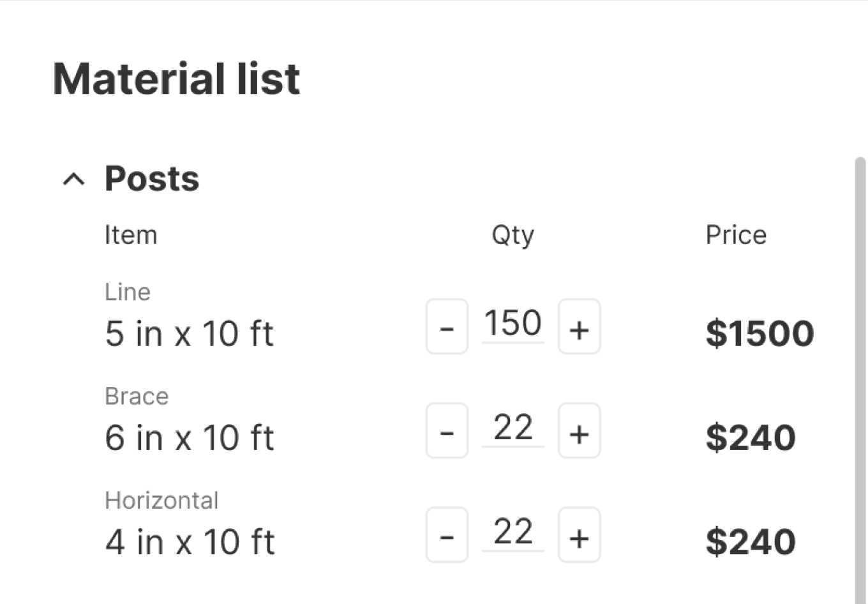Increase quantity of Line posts
Screen dimensions: 868x604
point(579,327)
